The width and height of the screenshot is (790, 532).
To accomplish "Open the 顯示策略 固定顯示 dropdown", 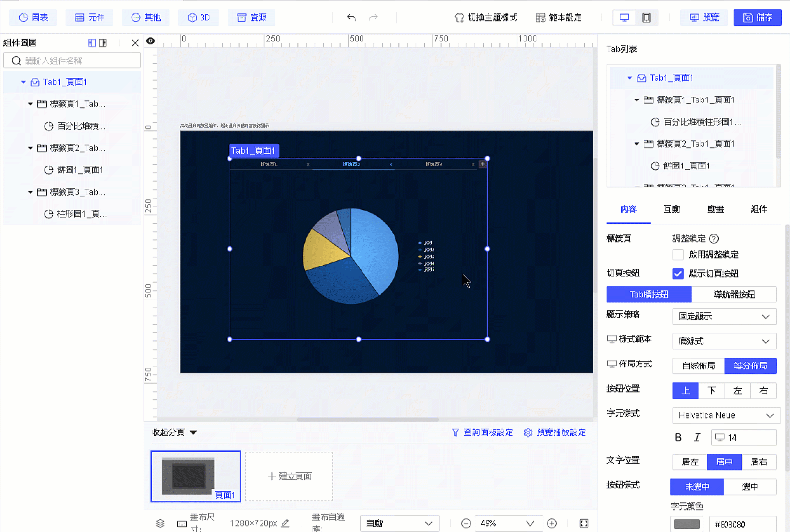I will [x=724, y=316].
